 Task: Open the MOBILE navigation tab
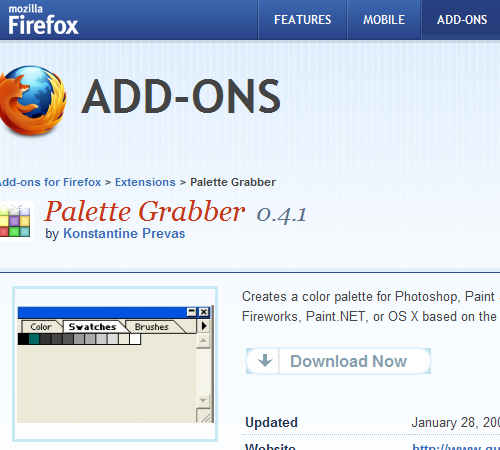[384, 20]
